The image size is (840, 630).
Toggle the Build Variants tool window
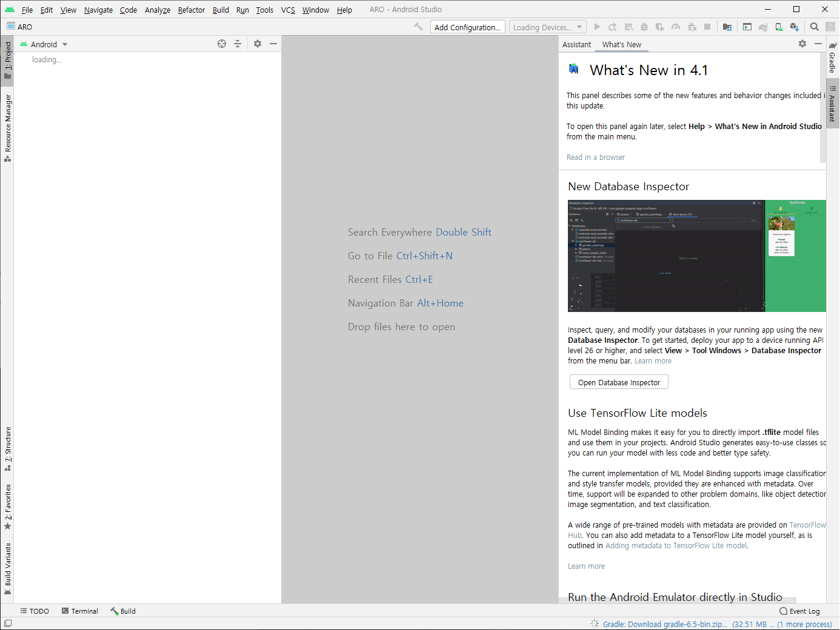pos(7,569)
